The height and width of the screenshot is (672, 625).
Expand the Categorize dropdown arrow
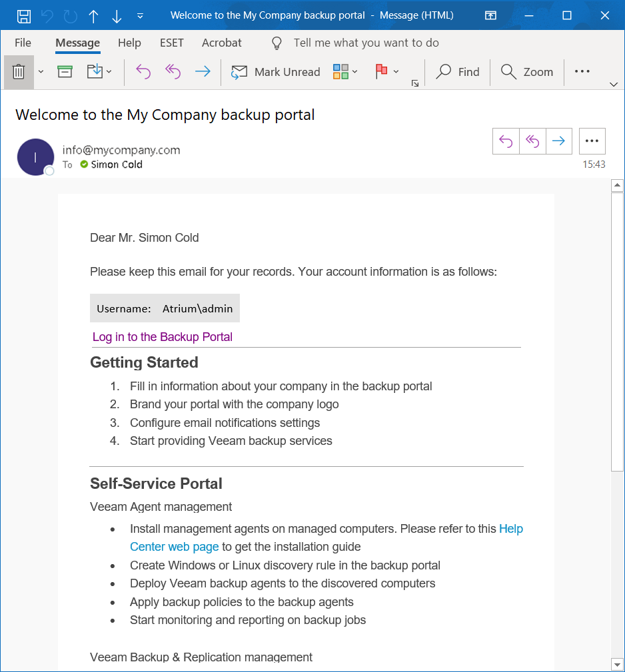pos(354,71)
